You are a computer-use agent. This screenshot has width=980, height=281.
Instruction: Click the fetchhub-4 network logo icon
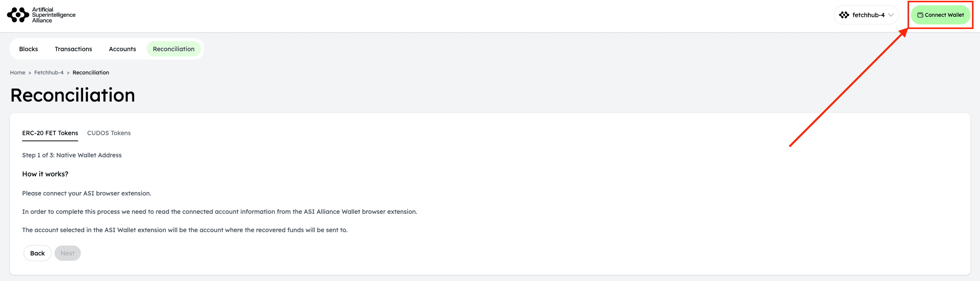click(844, 15)
